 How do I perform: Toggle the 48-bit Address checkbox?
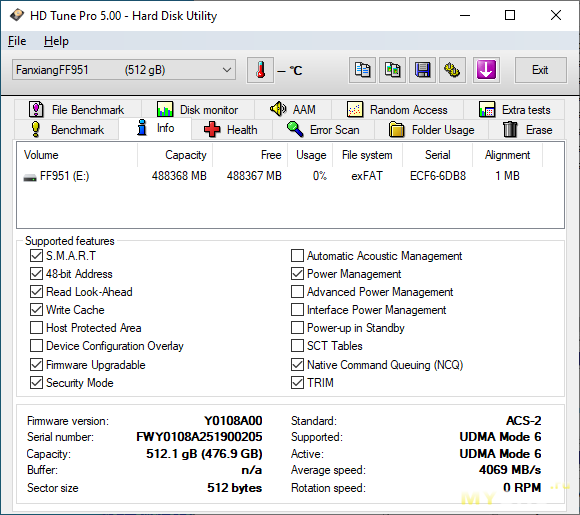[36, 274]
